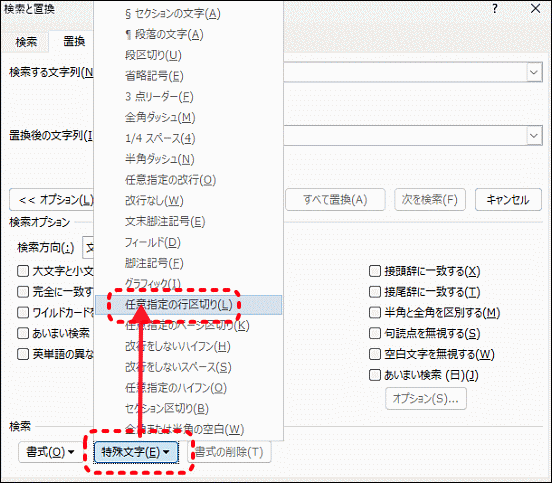Toggle あいまい検索 (日)(J) checkbox

click(375, 375)
